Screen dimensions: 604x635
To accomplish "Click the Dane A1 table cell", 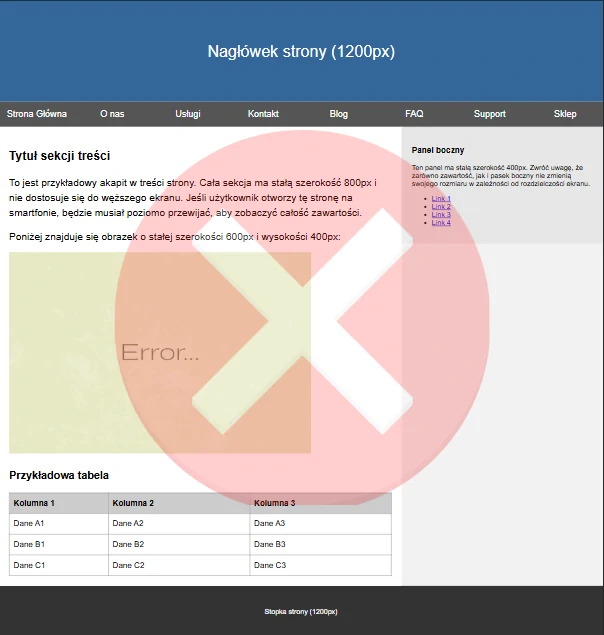I will coord(29,523).
